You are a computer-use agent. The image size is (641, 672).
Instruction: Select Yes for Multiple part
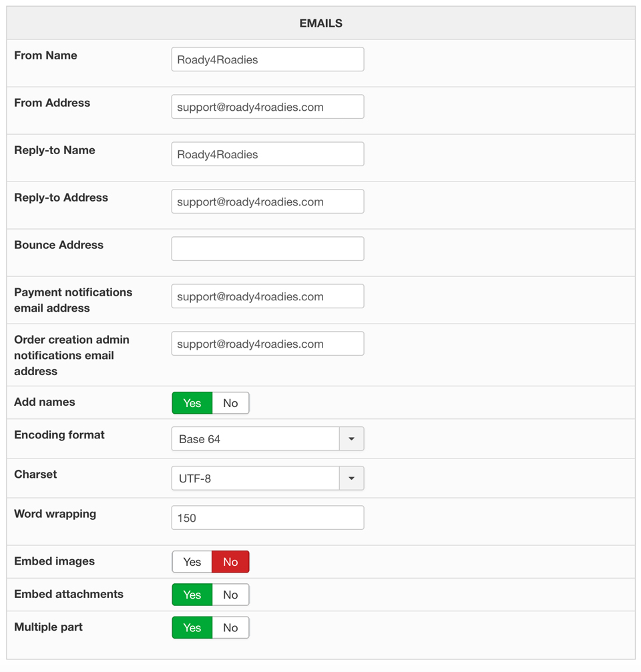192,627
